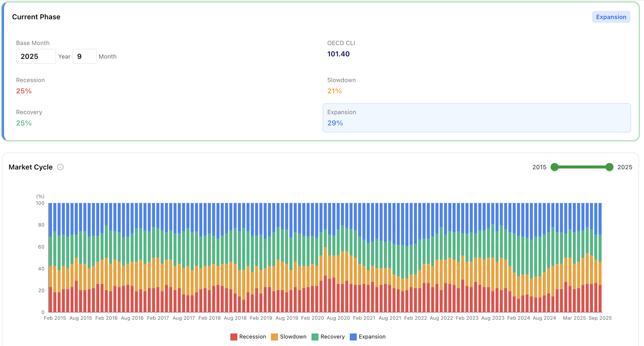This screenshot has height=346, width=644.
Task: Click the 2025 end slider handle
Action: click(x=609, y=167)
